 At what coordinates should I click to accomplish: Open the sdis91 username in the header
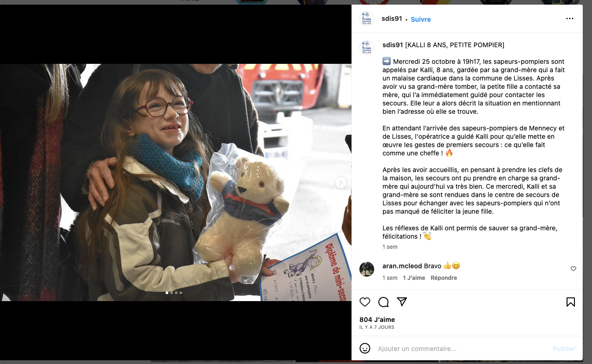tap(392, 19)
